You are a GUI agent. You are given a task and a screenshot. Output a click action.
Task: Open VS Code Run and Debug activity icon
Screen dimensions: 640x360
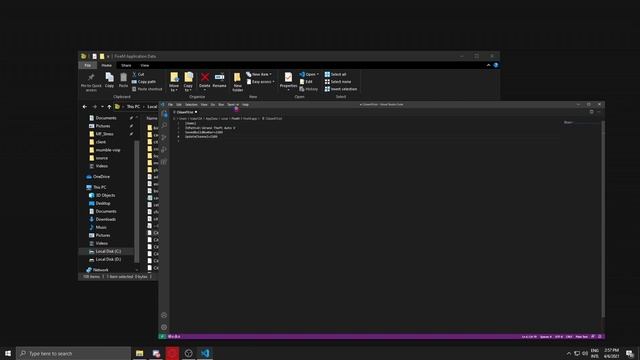pos(164,149)
